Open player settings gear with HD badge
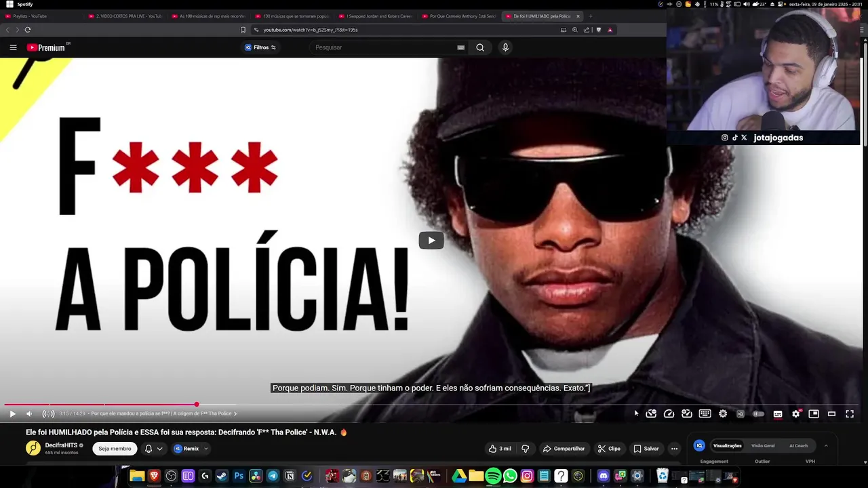The image size is (868, 488). click(796, 413)
